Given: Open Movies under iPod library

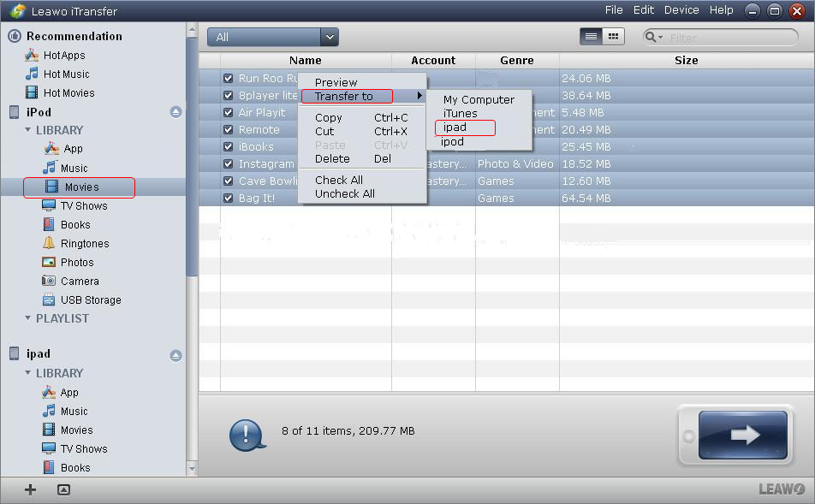Looking at the screenshot, I should point(72,187).
